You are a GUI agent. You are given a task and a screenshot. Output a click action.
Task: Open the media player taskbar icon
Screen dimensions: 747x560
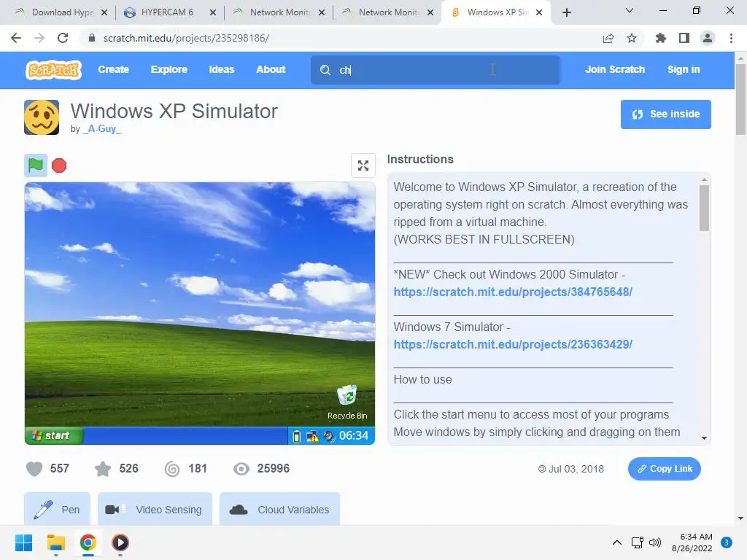point(120,542)
